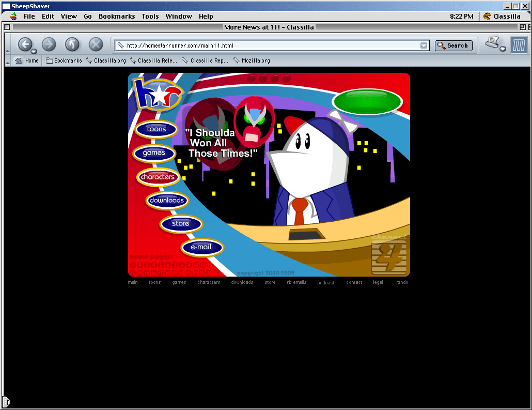This screenshot has height=410, width=532.
Task: Click the 8:22 PM menu bar clock
Action: click(461, 17)
